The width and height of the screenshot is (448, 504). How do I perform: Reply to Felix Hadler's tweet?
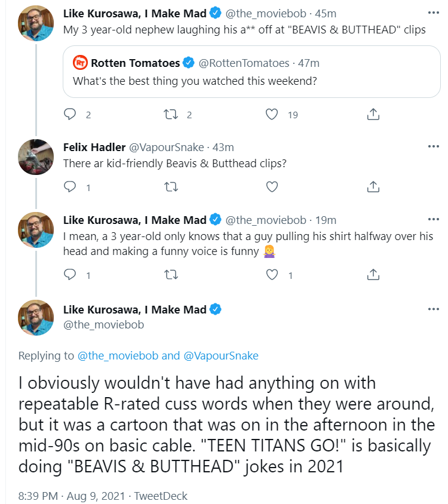[70, 187]
